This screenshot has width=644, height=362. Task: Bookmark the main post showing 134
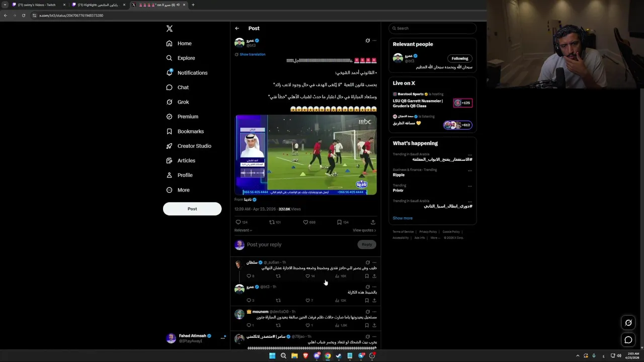click(343, 222)
